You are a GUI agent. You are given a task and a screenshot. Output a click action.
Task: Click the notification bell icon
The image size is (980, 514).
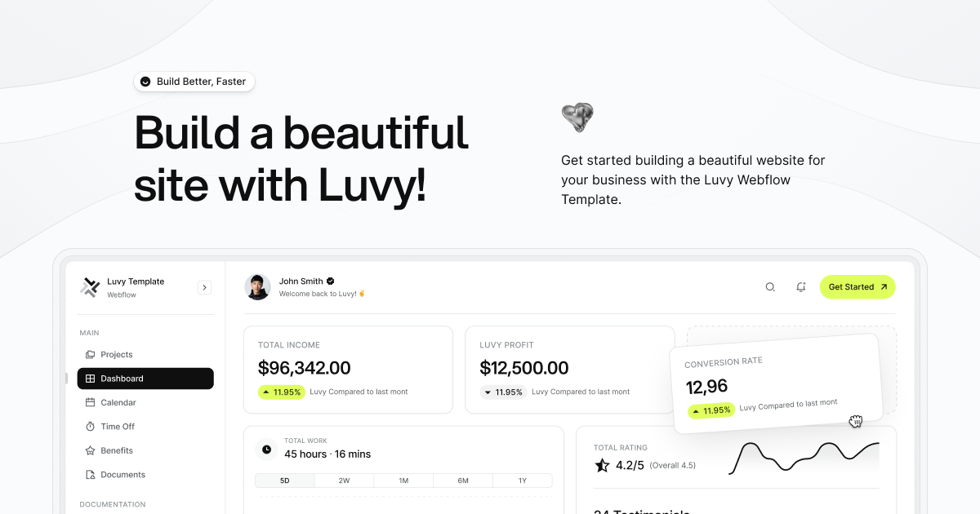click(x=801, y=286)
